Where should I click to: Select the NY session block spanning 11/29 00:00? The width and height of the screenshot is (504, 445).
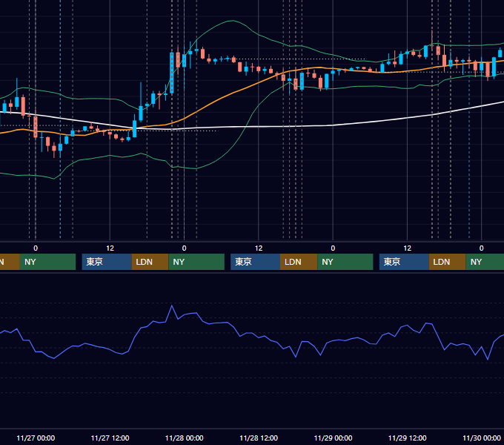345,262
